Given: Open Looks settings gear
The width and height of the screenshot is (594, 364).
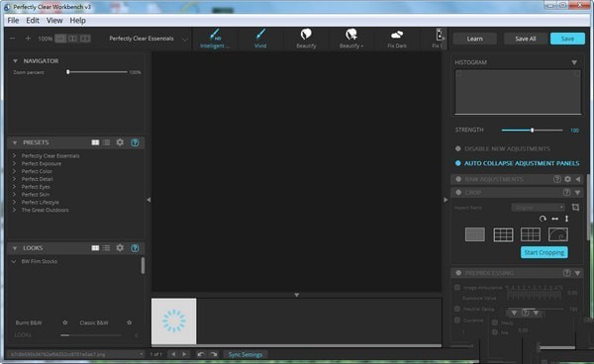Looking at the screenshot, I should point(120,247).
